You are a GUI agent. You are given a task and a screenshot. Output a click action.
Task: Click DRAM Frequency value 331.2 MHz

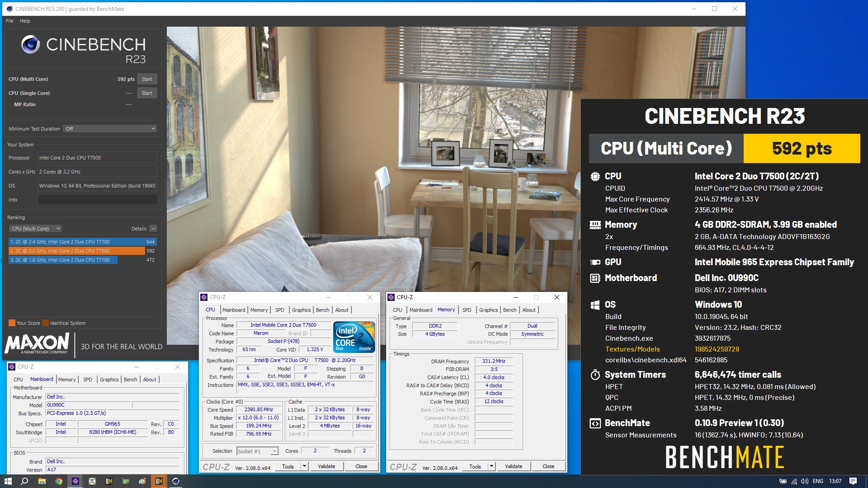coord(494,361)
